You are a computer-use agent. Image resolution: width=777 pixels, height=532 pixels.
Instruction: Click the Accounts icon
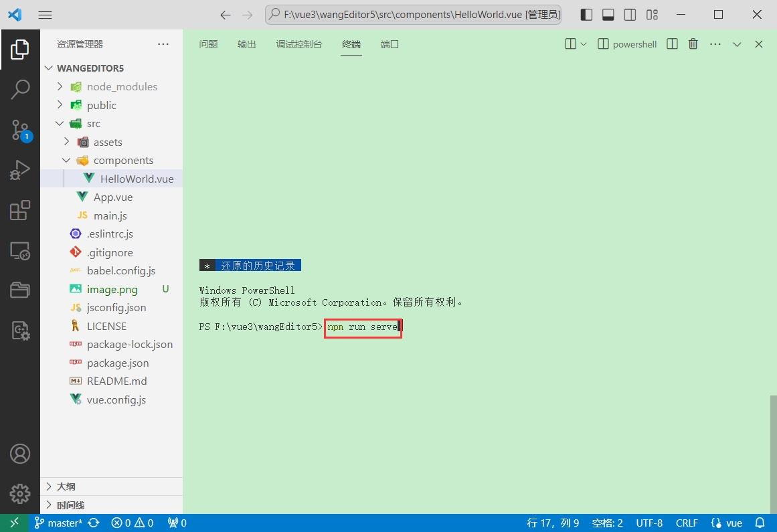tap(20, 454)
